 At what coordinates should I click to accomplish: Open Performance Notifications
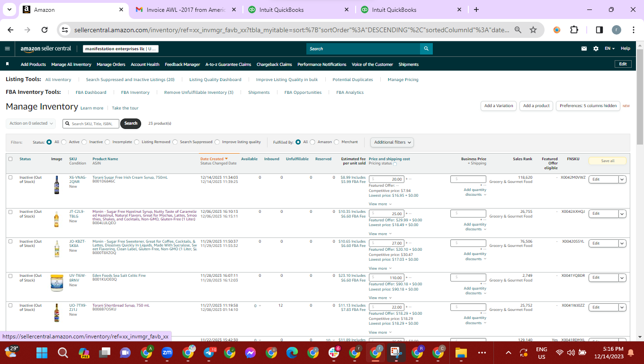tap(322, 64)
